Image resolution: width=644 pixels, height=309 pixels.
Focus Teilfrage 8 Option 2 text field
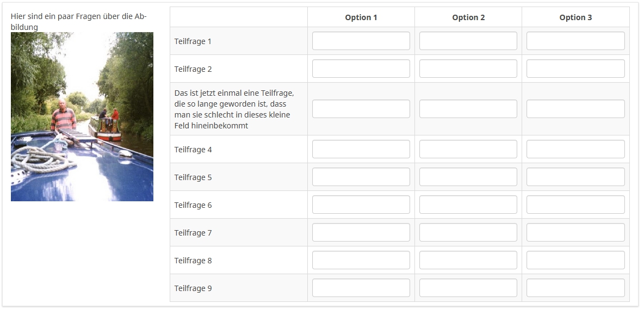tap(468, 260)
